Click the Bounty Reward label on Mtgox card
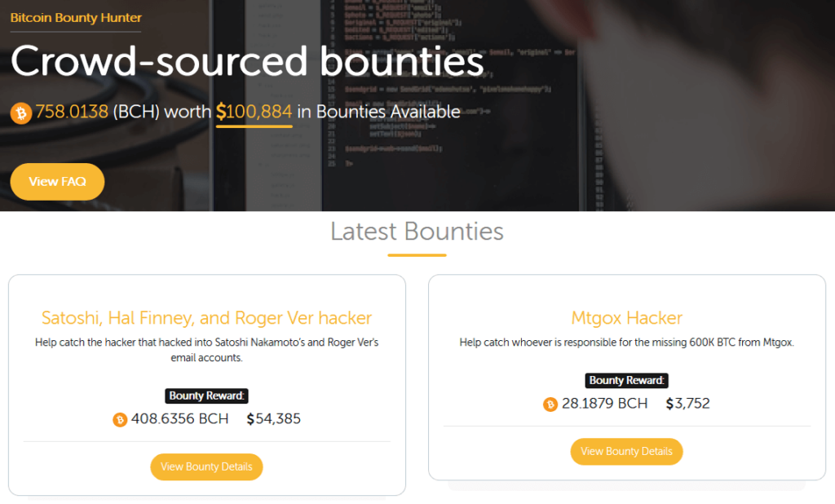Viewport: 835px width, 504px height. pos(626,380)
